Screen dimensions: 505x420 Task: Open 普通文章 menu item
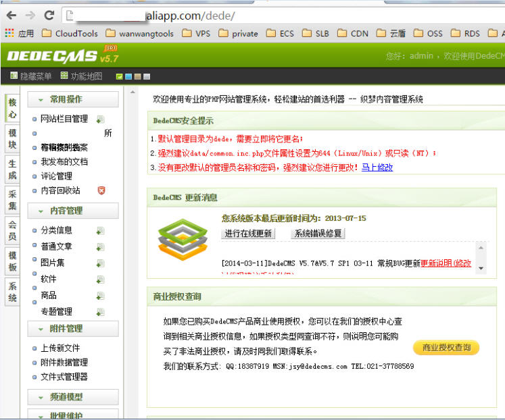click(x=56, y=246)
